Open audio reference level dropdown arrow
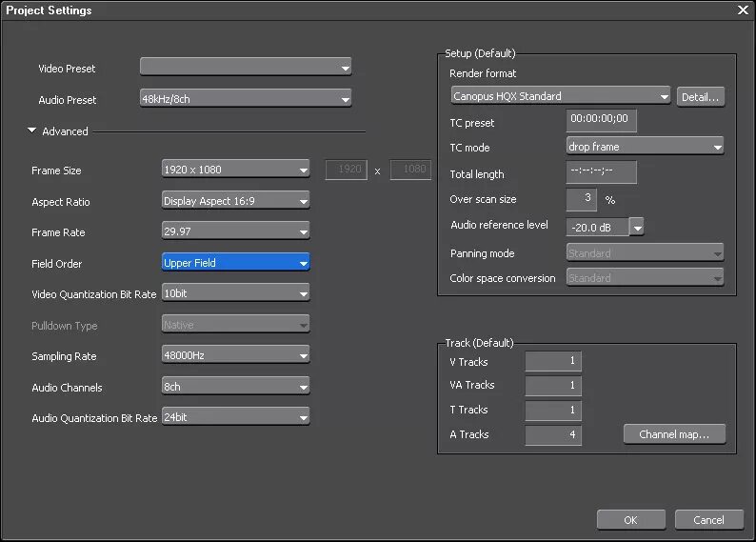The width and height of the screenshot is (756, 542). tap(637, 227)
